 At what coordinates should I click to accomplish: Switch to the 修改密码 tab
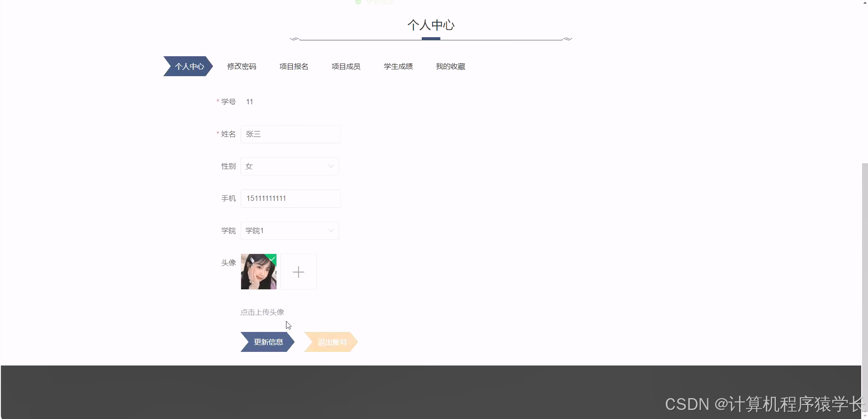point(242,66)
